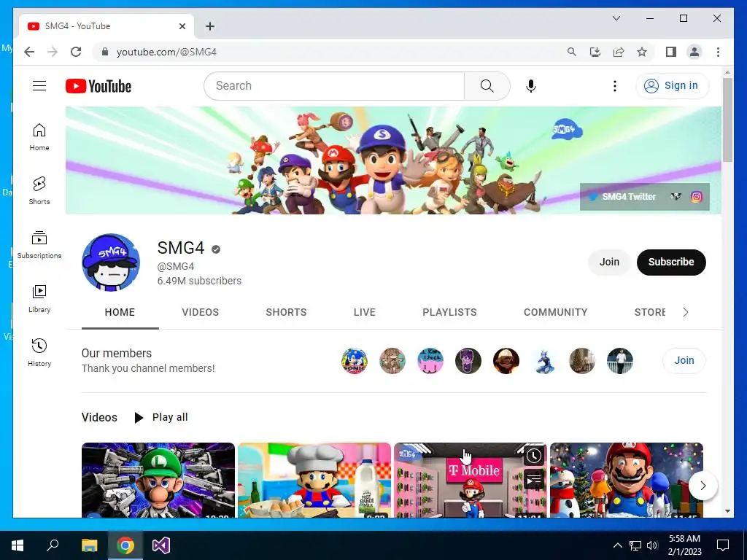747x560 pixels.
Task: Click the search magnifier button
Action: (487, 86)
